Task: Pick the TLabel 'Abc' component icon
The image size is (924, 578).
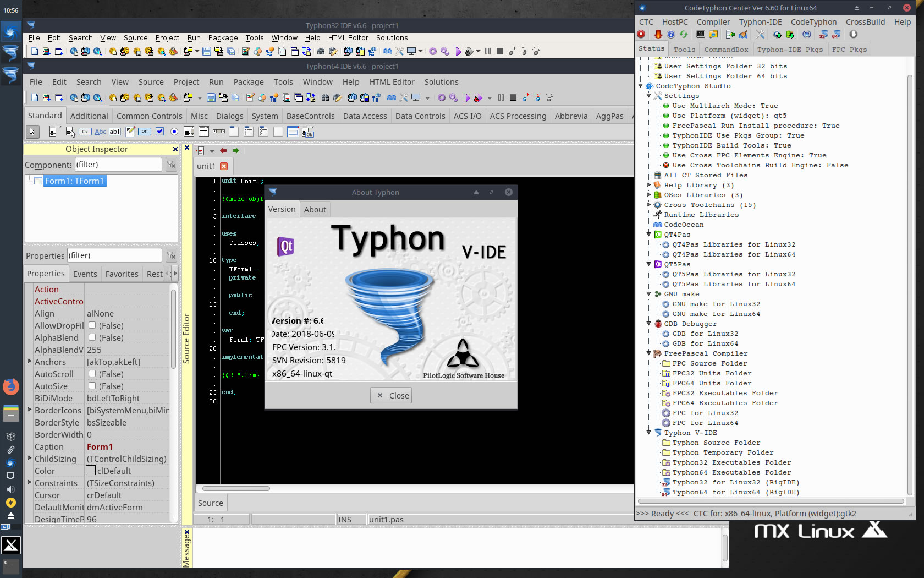Action: tap(100, 132)
